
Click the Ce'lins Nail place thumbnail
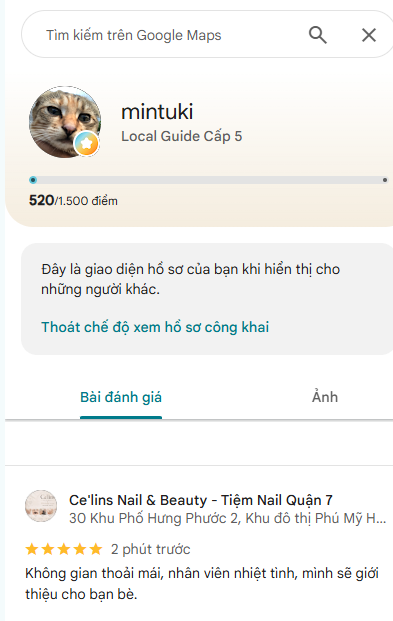tap(41, 506)
